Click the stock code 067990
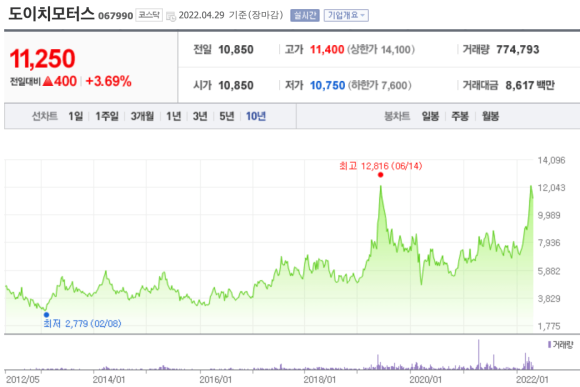This screenshot has height=387, width=580. pos(115,16)
